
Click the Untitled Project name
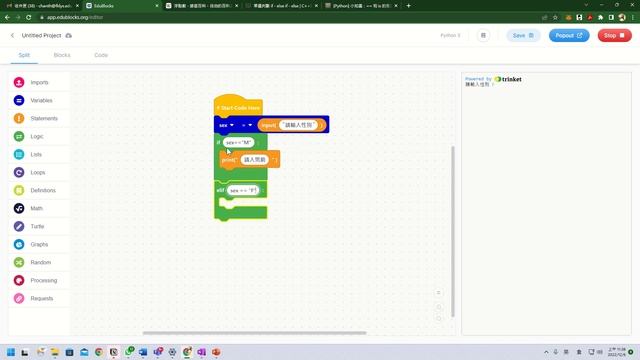coord(41,36)
